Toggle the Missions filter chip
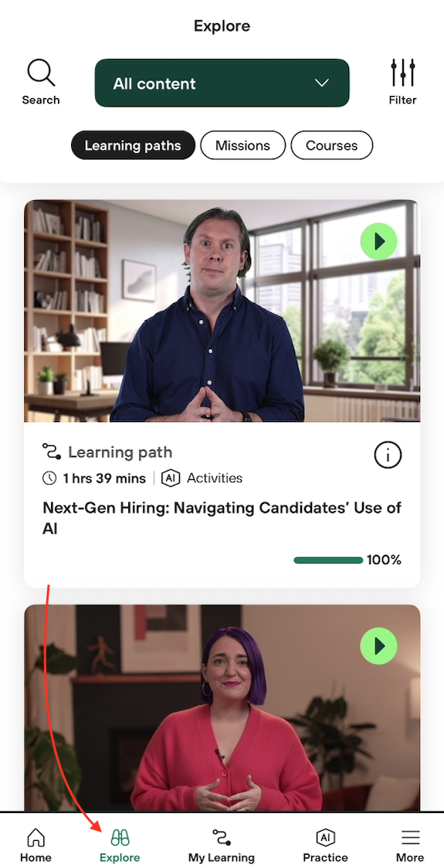This screenshot has width=444, height=868. coord(242,145)
